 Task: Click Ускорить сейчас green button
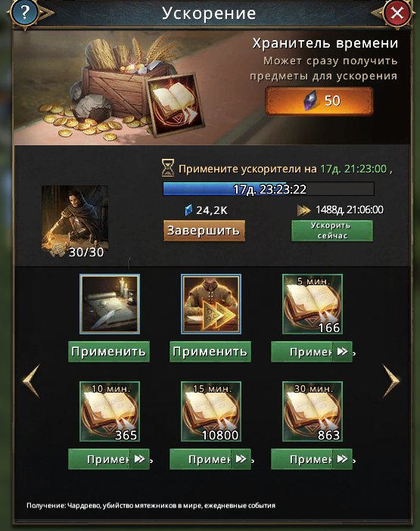332,231
